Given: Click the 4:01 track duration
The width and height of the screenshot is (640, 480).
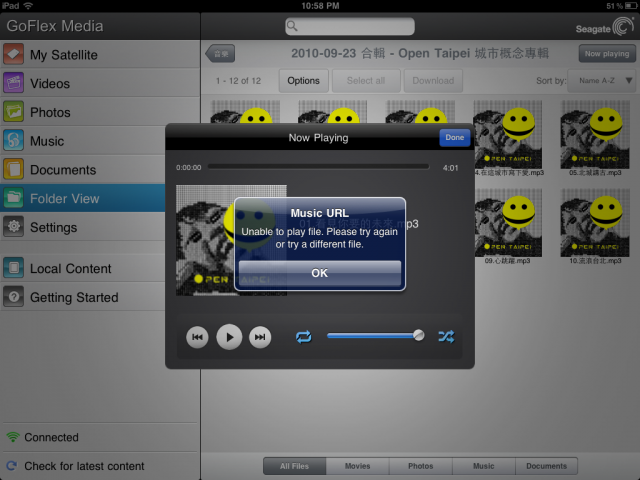Looking at the screenshot, I should coord(450,168).
